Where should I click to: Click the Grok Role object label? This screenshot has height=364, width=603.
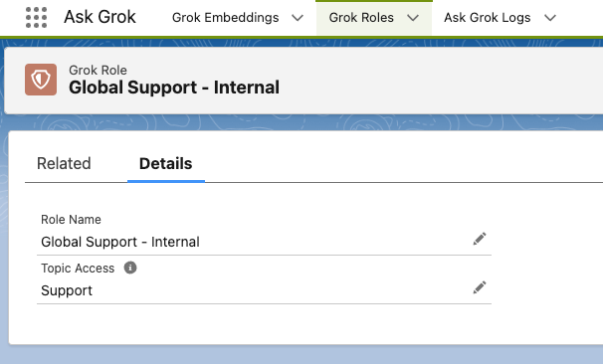point(98,70)
